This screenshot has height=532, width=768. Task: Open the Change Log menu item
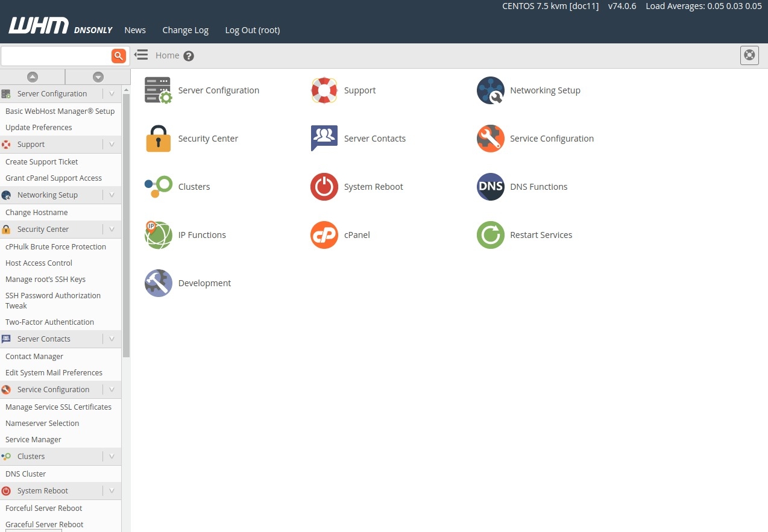click(x=185, y=30)
